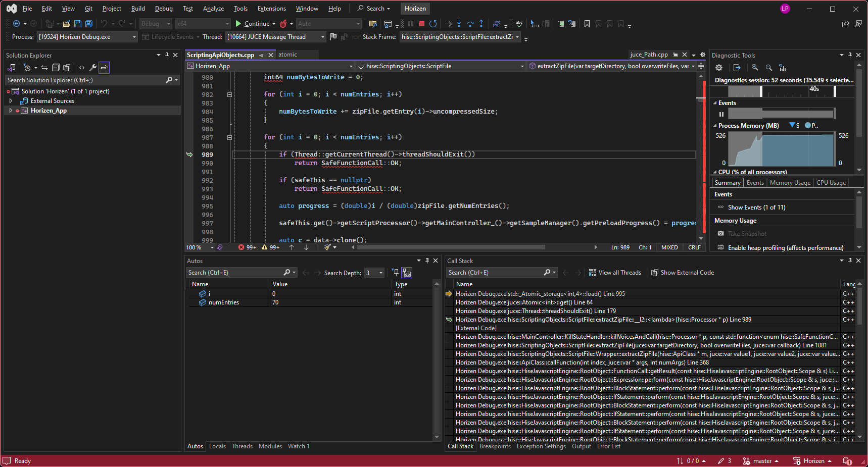Click Collapse All in Solution Explorer
This screenshot has height=467, width=868.
coord(56,68)
